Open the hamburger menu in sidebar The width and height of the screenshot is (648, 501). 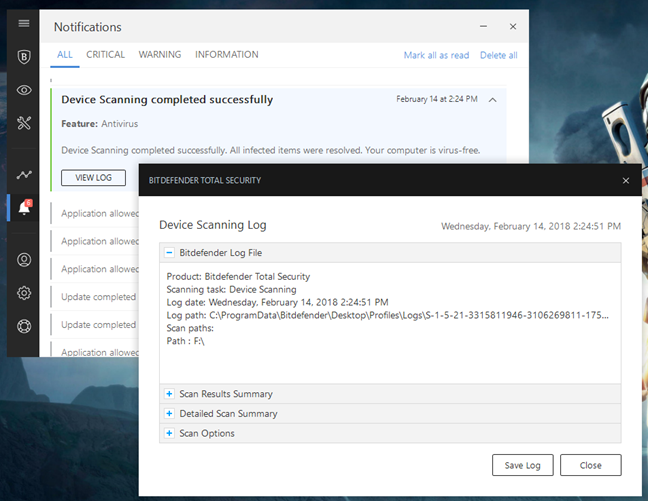point(24,23)
